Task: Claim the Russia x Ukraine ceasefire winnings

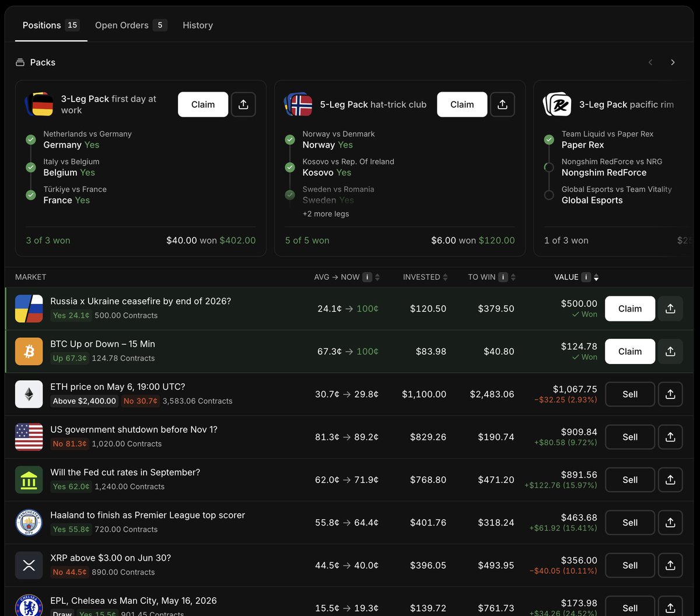Action: tap(630, 309)
